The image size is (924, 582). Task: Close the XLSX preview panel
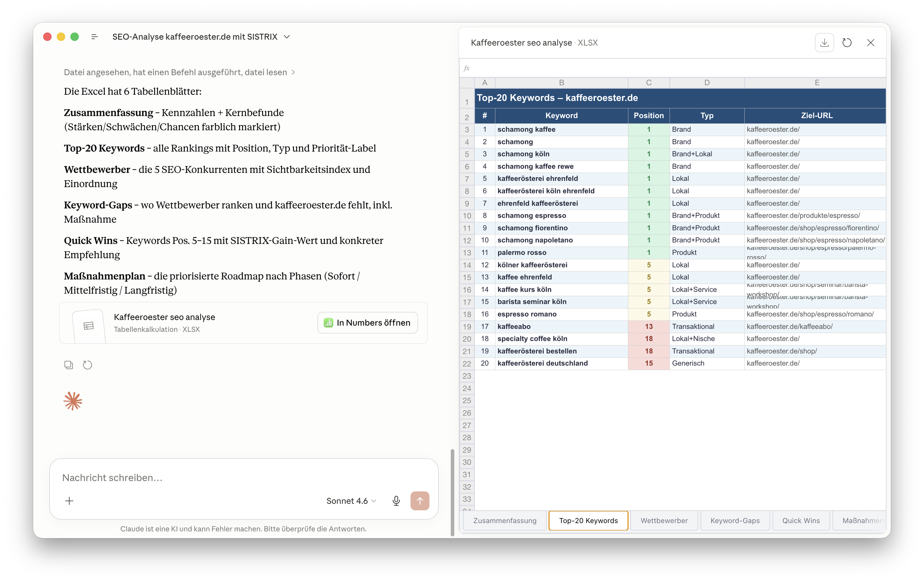click(x=871, y=43)
